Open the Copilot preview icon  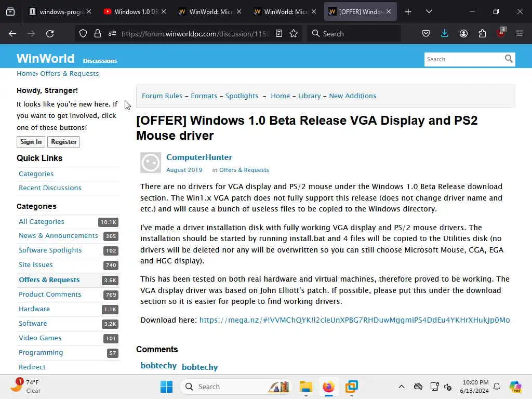coord(515,387)
